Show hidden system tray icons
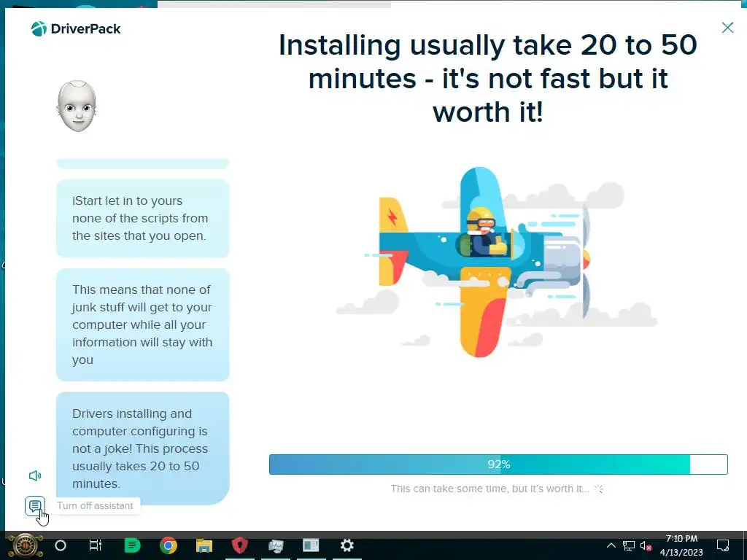The height and width of the screenshot is (560, 747). [611, 545]
